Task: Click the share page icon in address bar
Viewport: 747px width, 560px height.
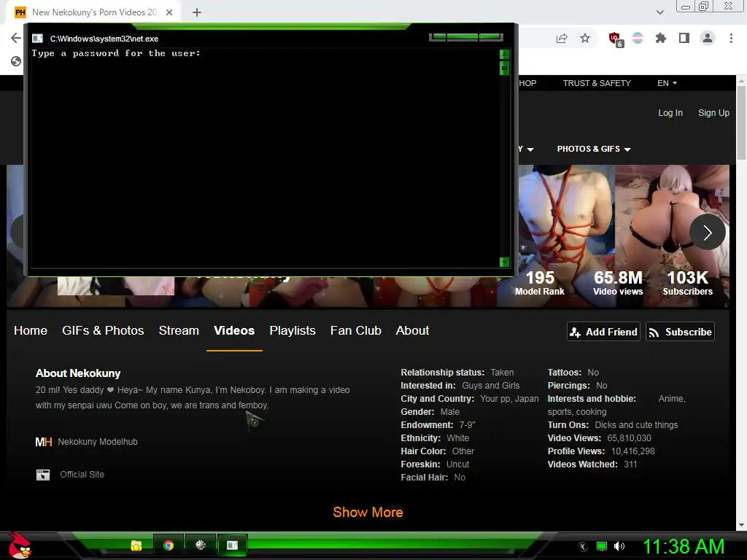Action: [x=562, y=38]
